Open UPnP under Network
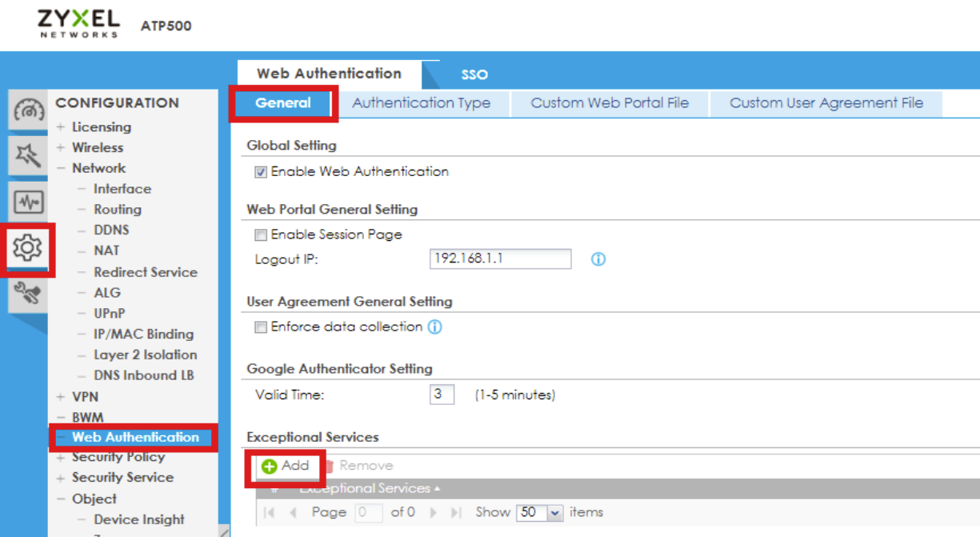 point(109,314)
